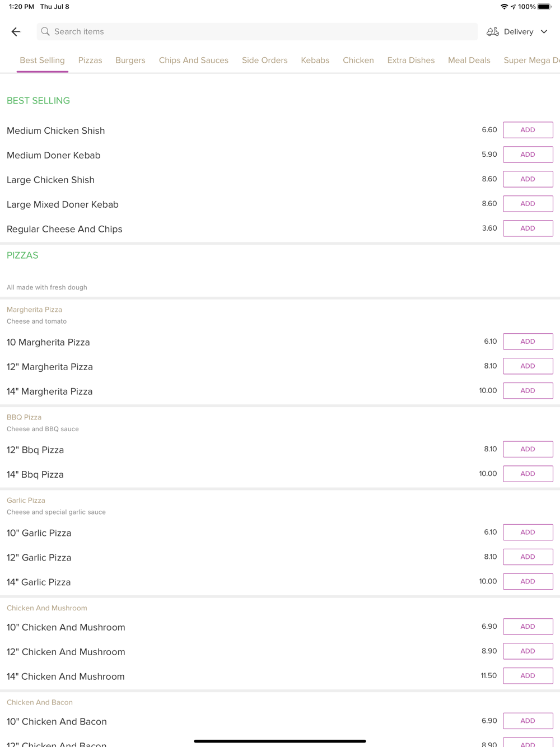Add 10" Garlic Pizza to order
The width and height of the screenshot is (560, 747).
tap(528, 533)
